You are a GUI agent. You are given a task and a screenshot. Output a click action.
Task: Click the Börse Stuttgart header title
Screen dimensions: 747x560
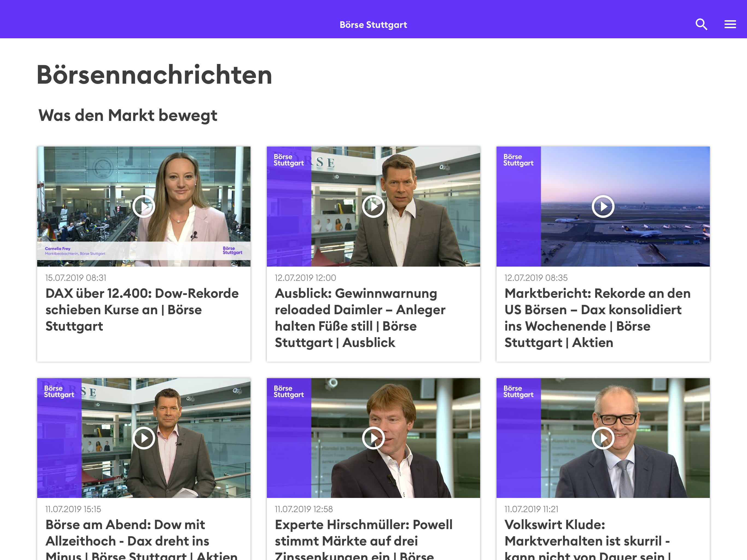[373, 25]
